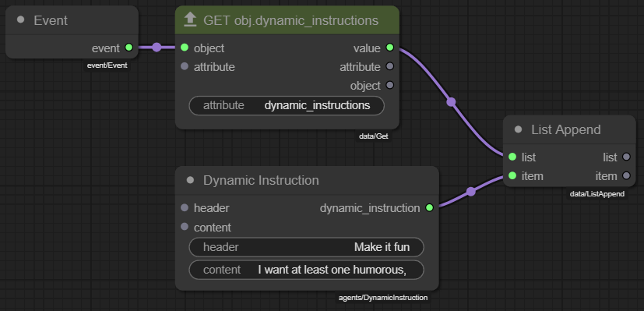Click the GET node value output port
Viewport: 644px width, 311px height.
pos(390,48)
